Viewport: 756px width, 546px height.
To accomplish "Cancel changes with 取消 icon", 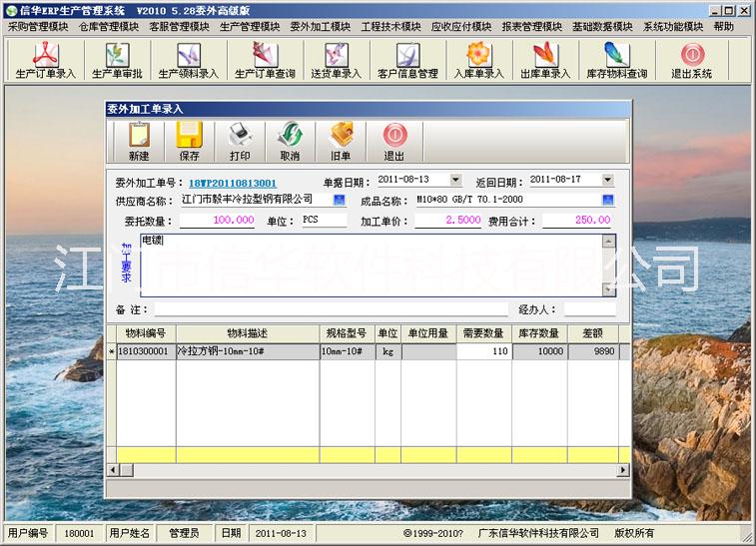I will (290, 141).
